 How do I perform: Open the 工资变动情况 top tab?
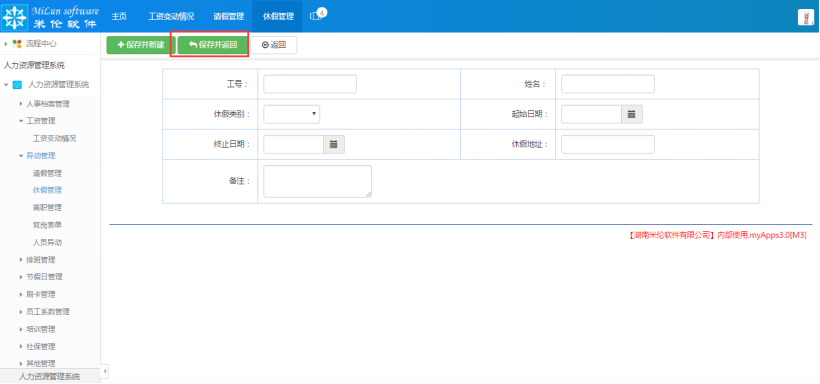click(171, 16)
